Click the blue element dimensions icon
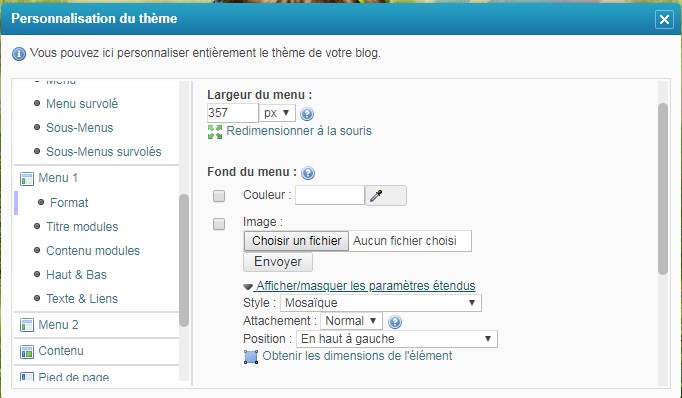 point(251,357)
